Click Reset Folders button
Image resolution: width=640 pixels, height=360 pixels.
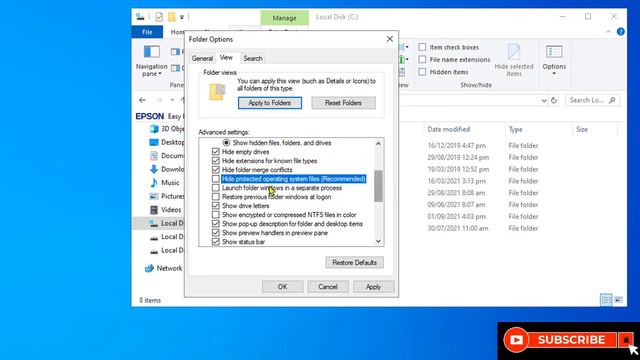[343, 103]
